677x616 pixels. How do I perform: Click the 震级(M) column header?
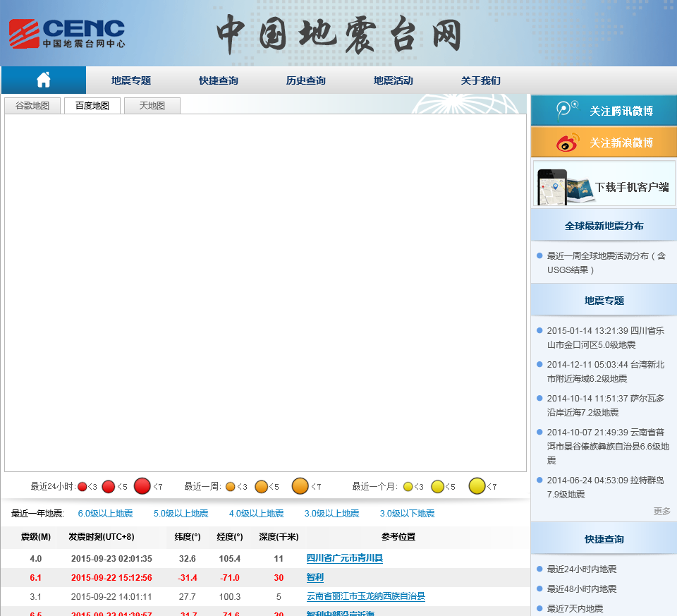click(x=36, y=536)
